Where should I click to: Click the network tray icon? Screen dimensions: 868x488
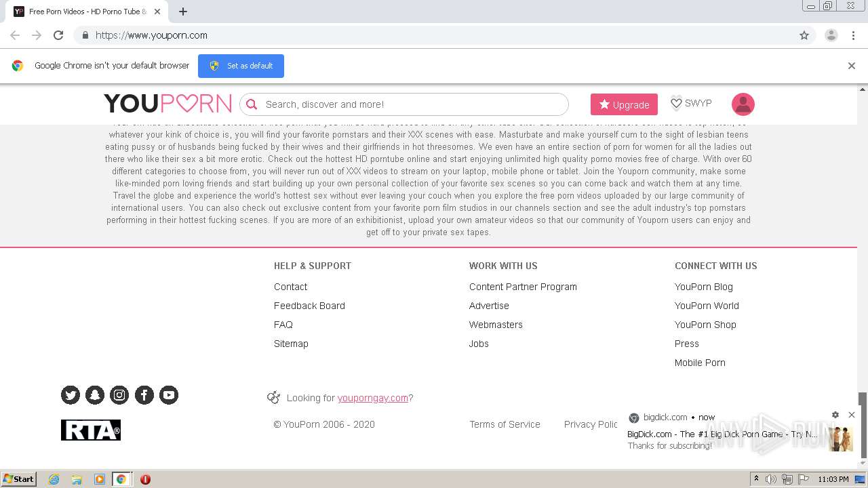(787, 479)
